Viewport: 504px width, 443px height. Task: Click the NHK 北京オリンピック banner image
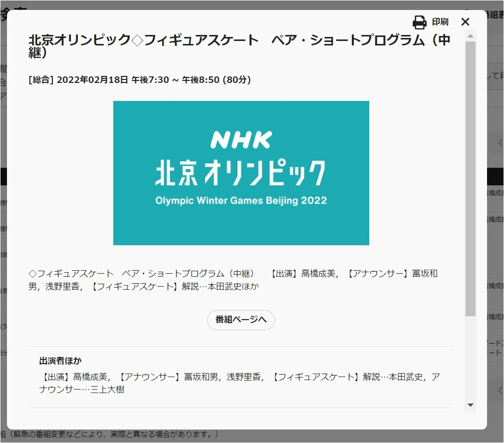(x=241, y=173)
